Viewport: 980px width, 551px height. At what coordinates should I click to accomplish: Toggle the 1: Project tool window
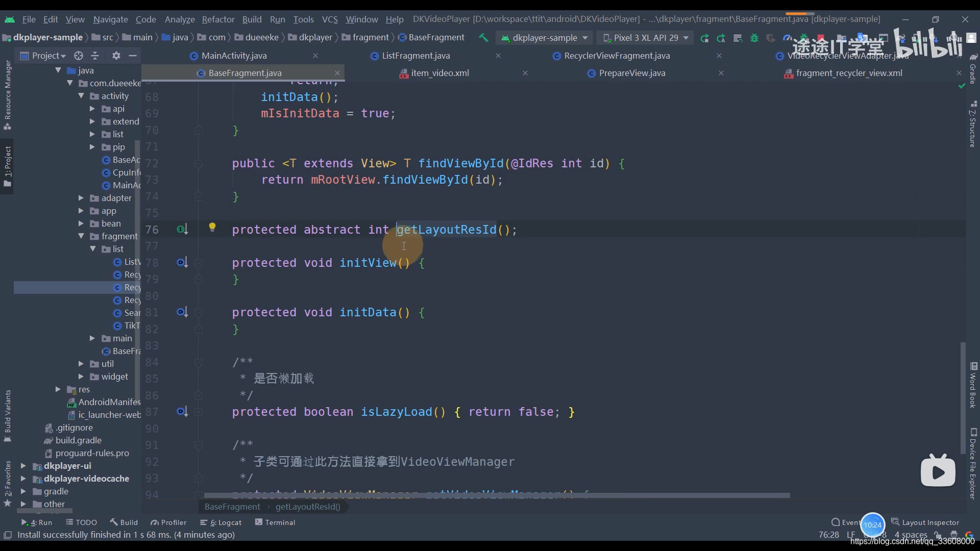tap(8, 167)
